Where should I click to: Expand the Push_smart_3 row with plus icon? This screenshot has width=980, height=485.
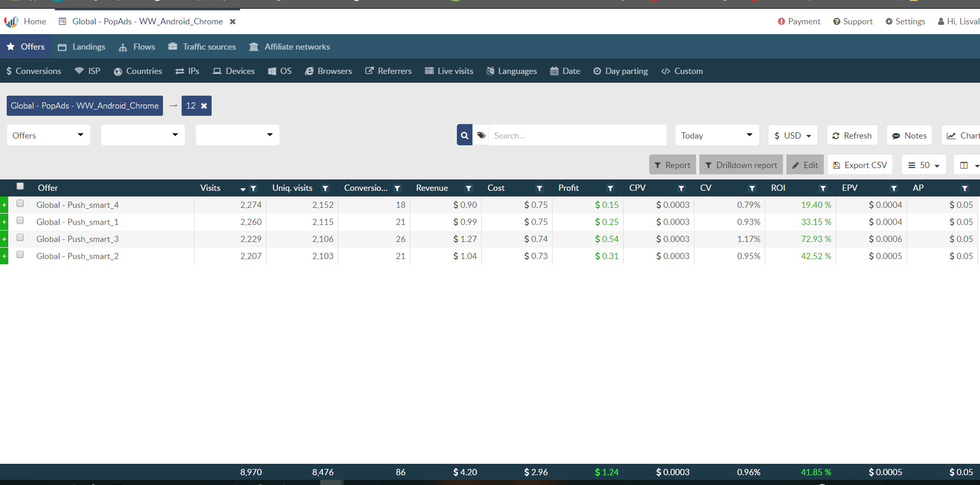pos(4,239)
